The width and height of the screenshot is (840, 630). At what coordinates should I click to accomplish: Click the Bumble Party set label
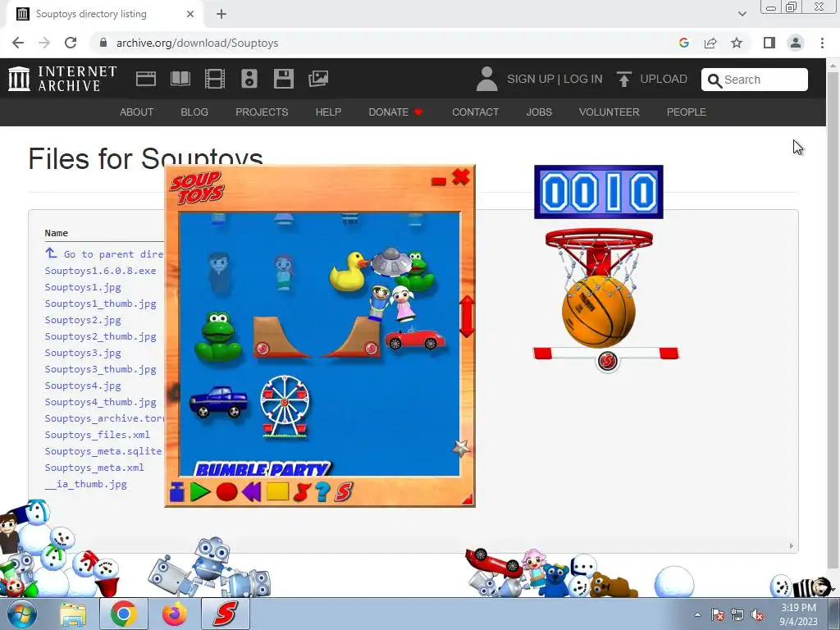tap(262, 469)
